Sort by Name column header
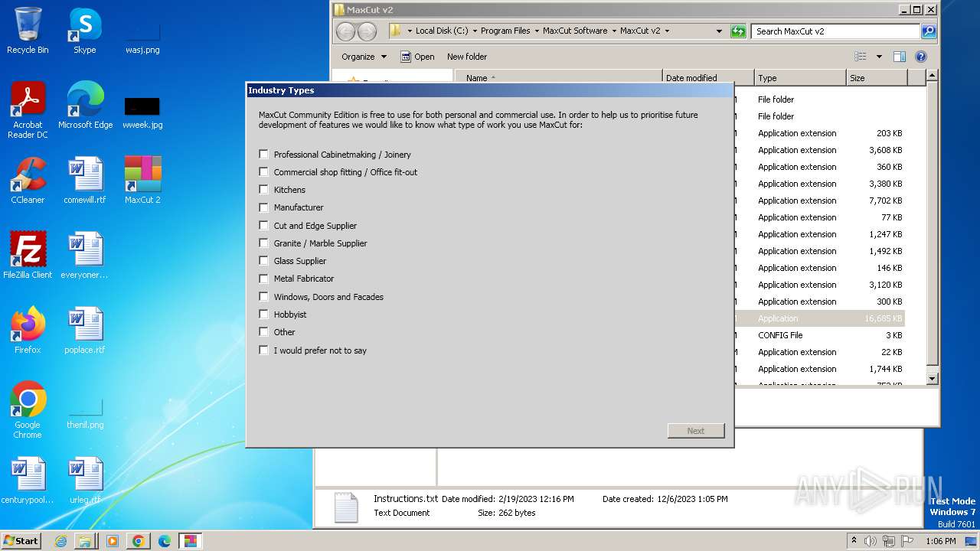Viewport: 980px width, 551px height. pyautogui.click(x=559, y=77)
